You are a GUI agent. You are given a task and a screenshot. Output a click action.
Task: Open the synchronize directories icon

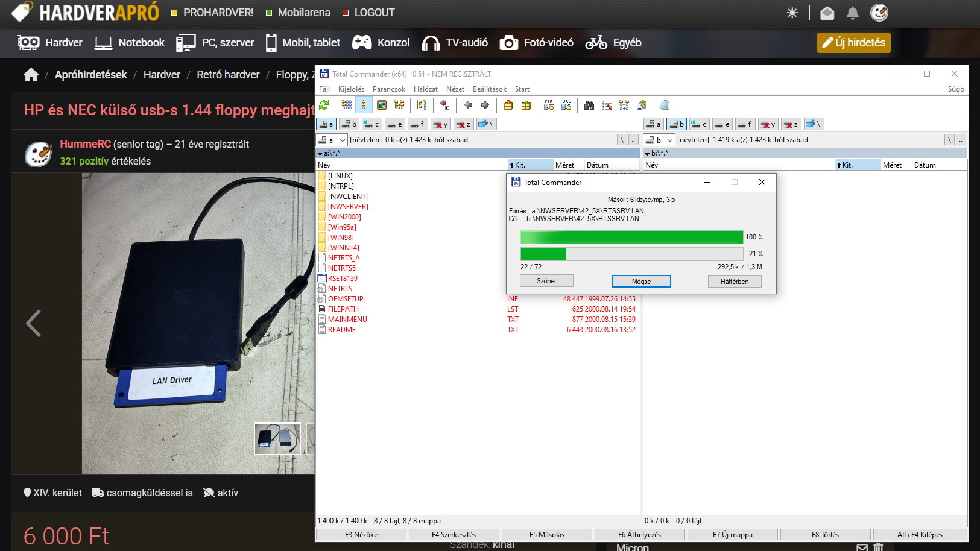tap(624, 105)
